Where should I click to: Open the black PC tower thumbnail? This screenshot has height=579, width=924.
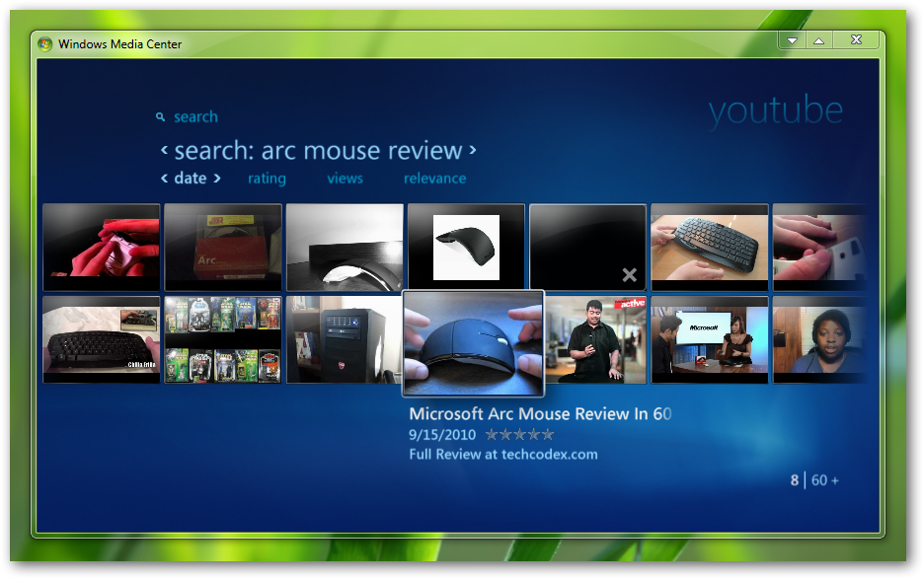click(345, 340)
